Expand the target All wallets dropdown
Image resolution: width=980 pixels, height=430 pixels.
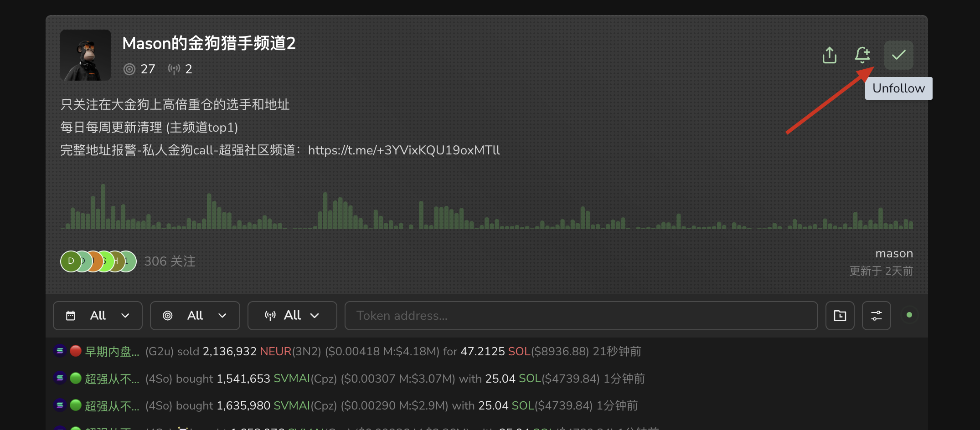[x=195, y=316]
